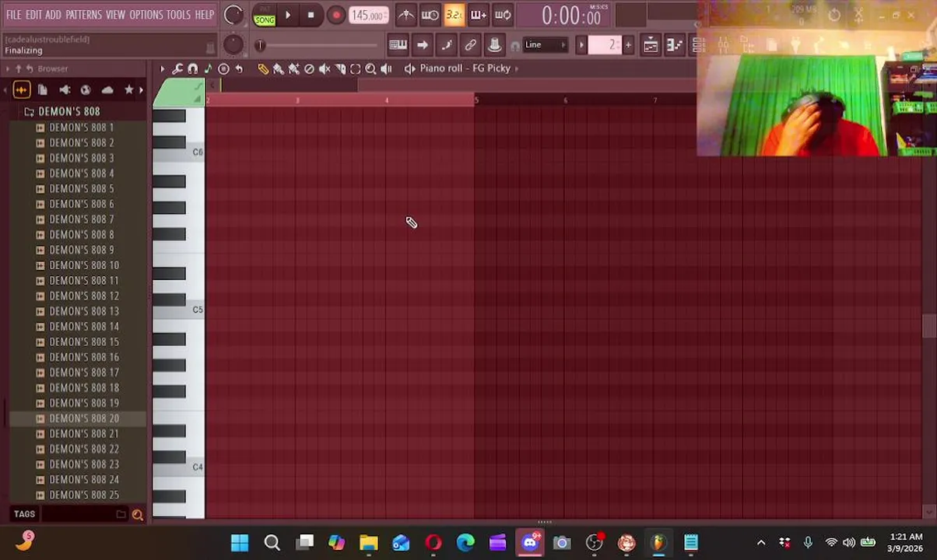The width and height of the screenshot is (937, 560).
Task: Select DEMON'S 808 1 sample
Action: tap(81, 128)
